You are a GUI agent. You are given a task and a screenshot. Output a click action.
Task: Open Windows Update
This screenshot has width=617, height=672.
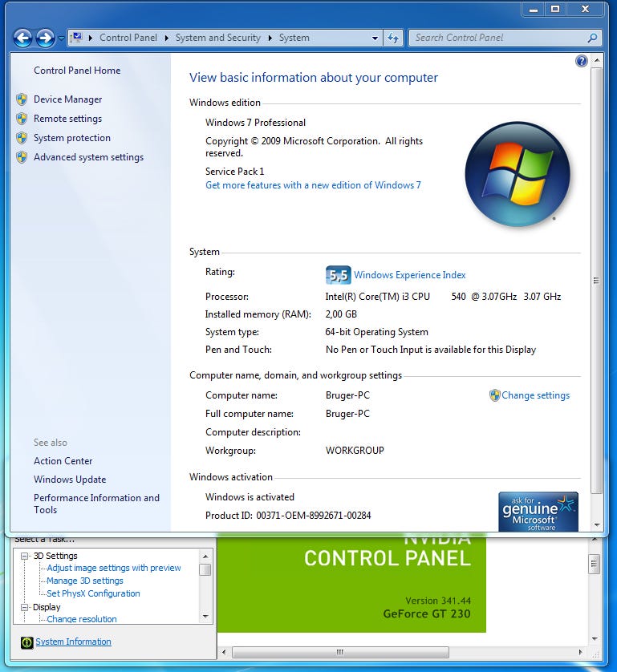pyautogui.click(x=70, y=480)
